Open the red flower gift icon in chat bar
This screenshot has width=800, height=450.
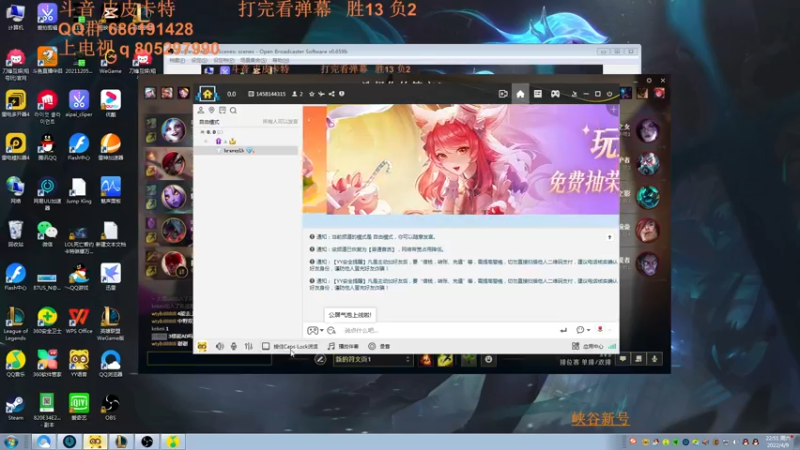[x=600, y=330]
